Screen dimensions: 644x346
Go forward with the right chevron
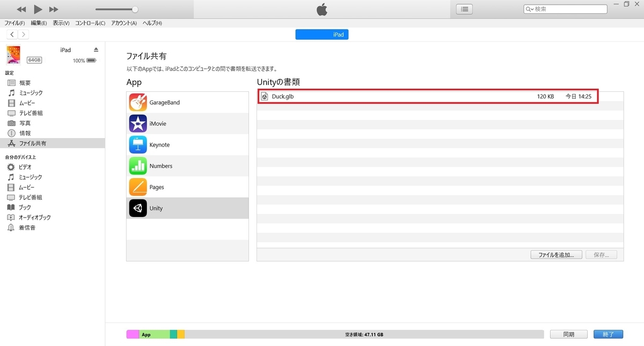pos(23,34)
